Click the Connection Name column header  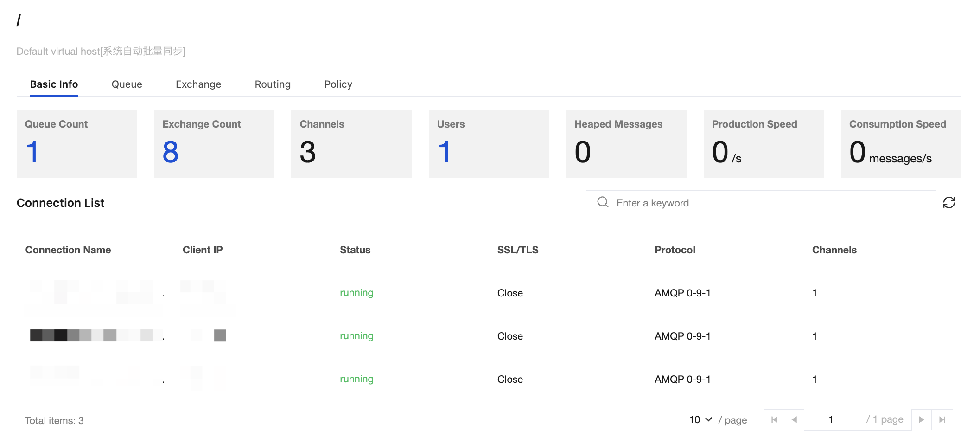68,250
